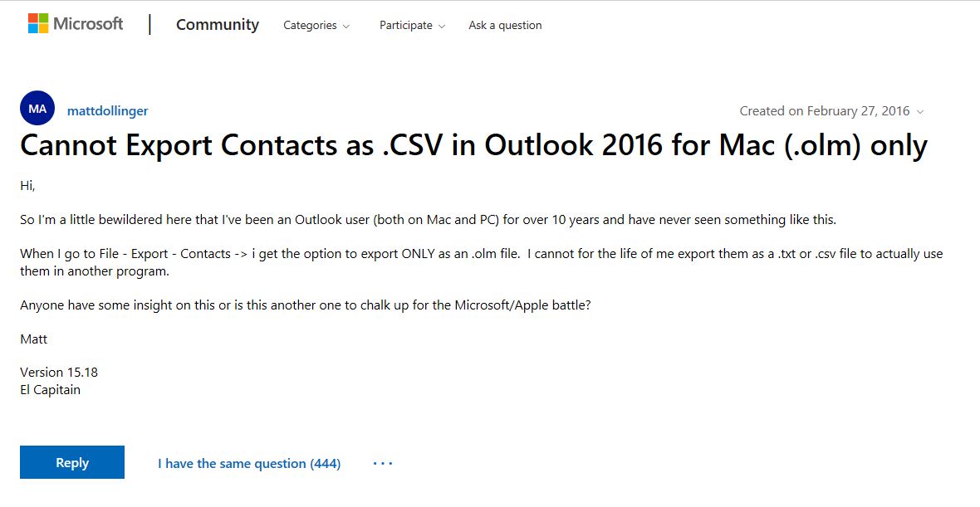The width and height of the screenshot is (980, 507).
Task: Expand the Categories dropdown
Action: [x=316, y=26]
